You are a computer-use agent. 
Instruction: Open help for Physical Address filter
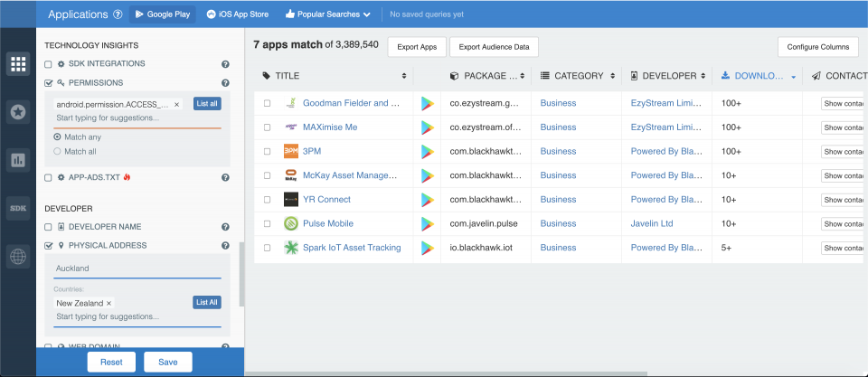[225, 246]
